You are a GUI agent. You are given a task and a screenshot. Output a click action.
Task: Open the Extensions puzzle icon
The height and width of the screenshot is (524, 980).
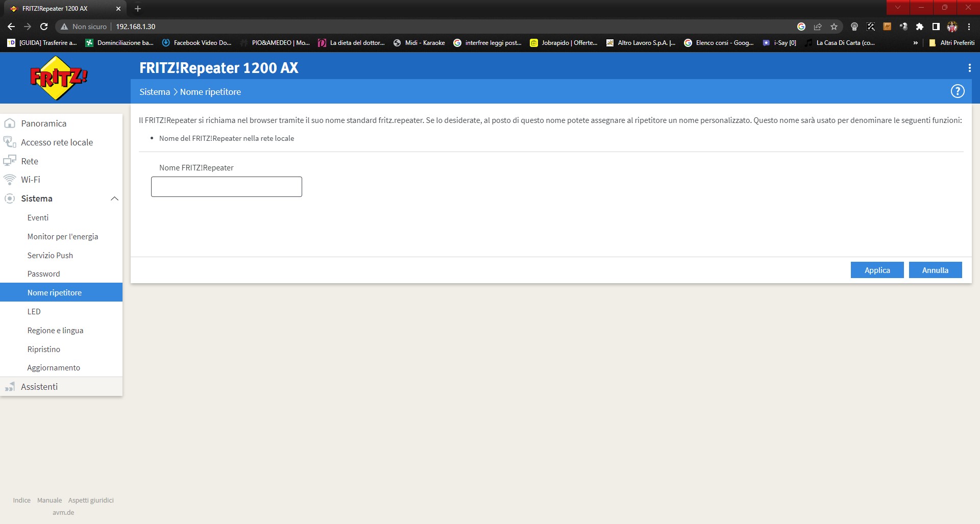[920, 27]
